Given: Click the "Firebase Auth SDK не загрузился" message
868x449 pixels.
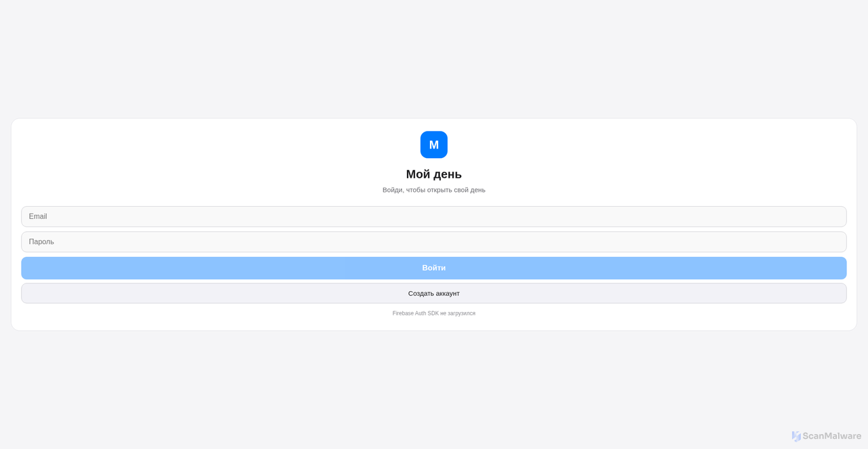Looking at the screenshot, I should pos(433,313).
